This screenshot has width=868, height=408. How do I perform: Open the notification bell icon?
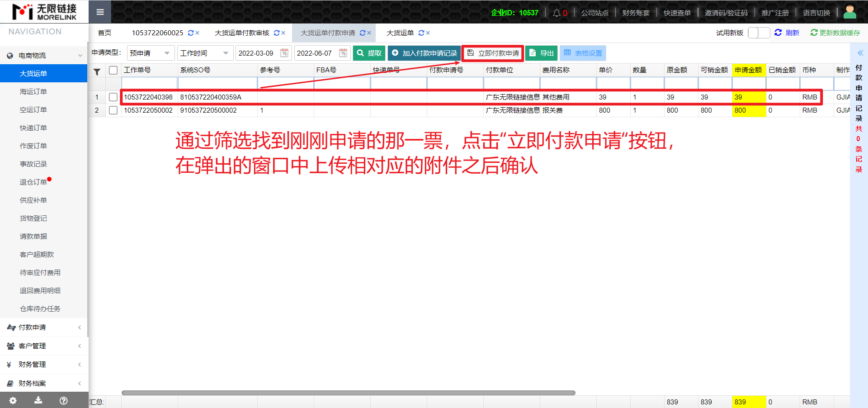pyautogui.click(x=557, y=13)
